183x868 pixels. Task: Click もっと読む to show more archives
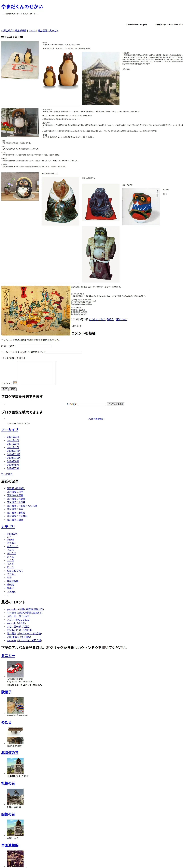7,474
